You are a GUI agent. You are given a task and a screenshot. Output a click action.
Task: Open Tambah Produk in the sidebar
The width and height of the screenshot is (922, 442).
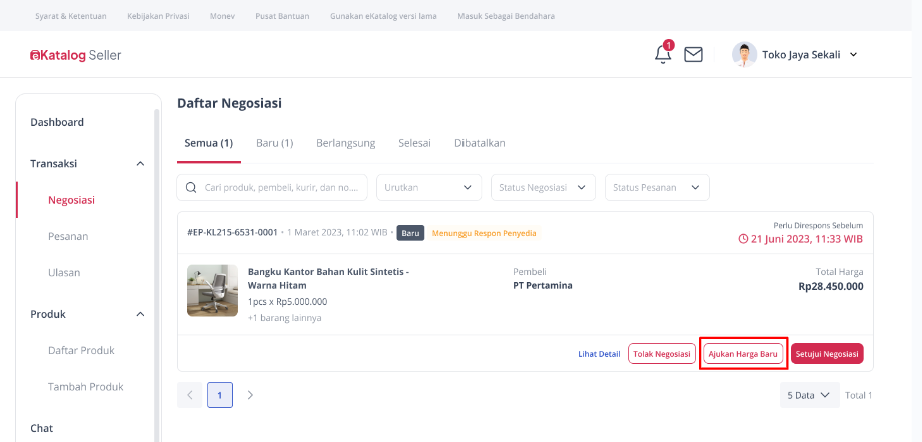[86, 387]
